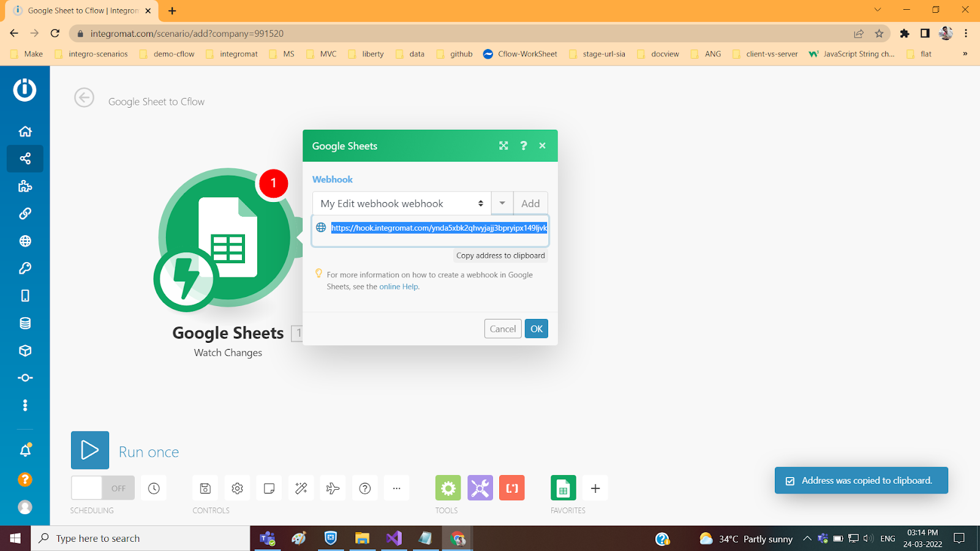Expand the webhook options caret button
The image size is (980, 551).
click(x=502, y=203)
